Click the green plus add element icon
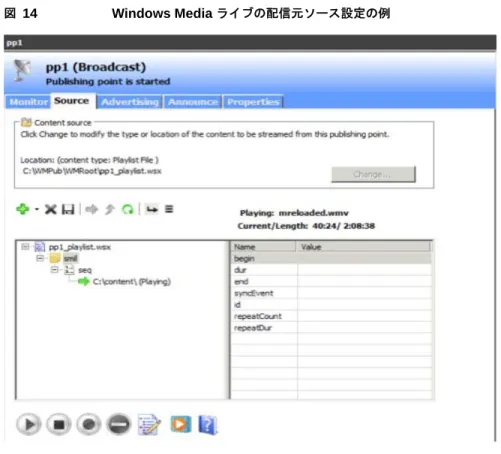 click(x=23, y=209)
